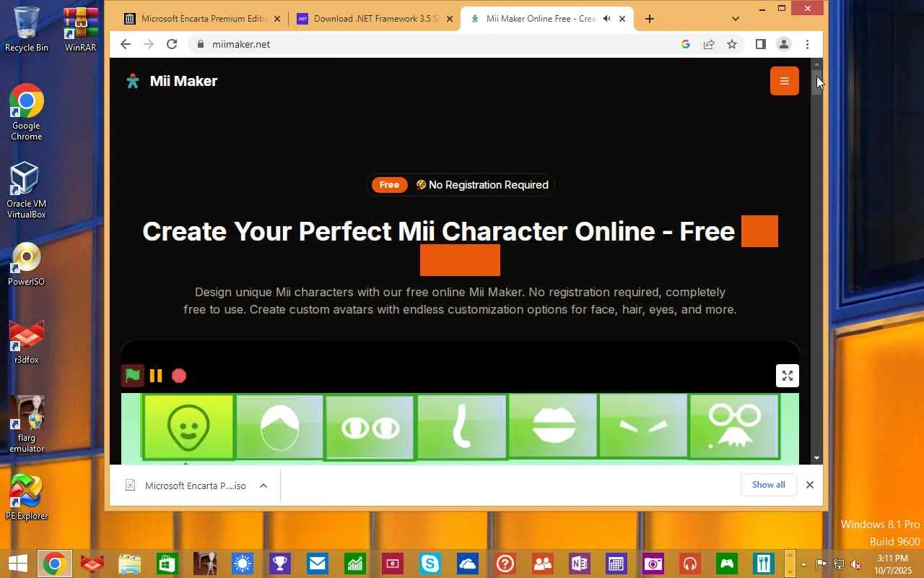924x578 pixels.
Task: Select the eyes category icon
Action: 370,426
